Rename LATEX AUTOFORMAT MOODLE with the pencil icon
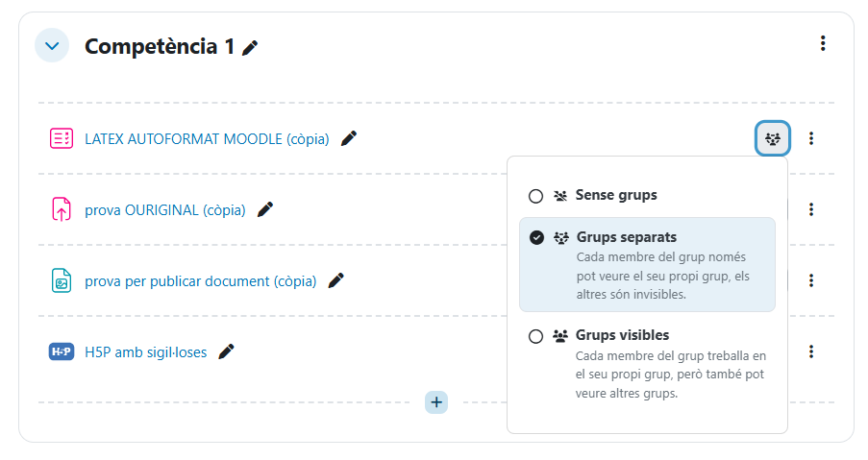The image size is (868, 460). click(x=349, y=138)
